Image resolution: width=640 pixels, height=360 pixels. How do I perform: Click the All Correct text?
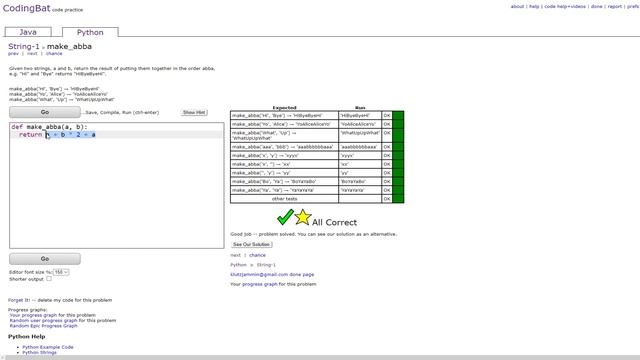(334, 222)
